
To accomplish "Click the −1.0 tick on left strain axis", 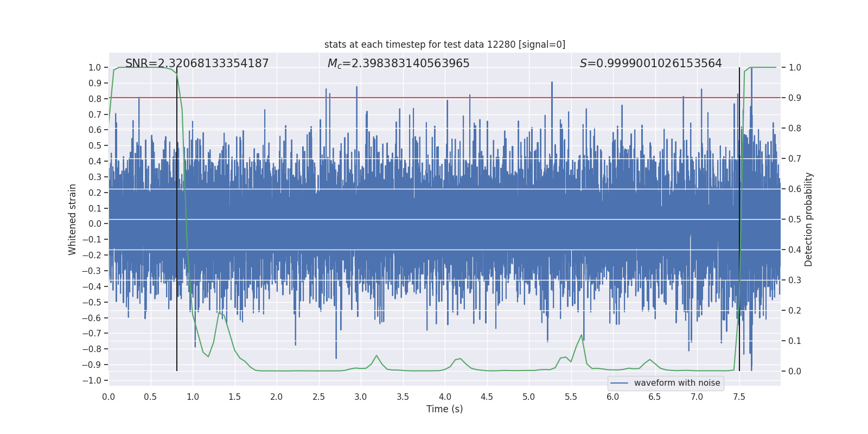I will [92, 380].
